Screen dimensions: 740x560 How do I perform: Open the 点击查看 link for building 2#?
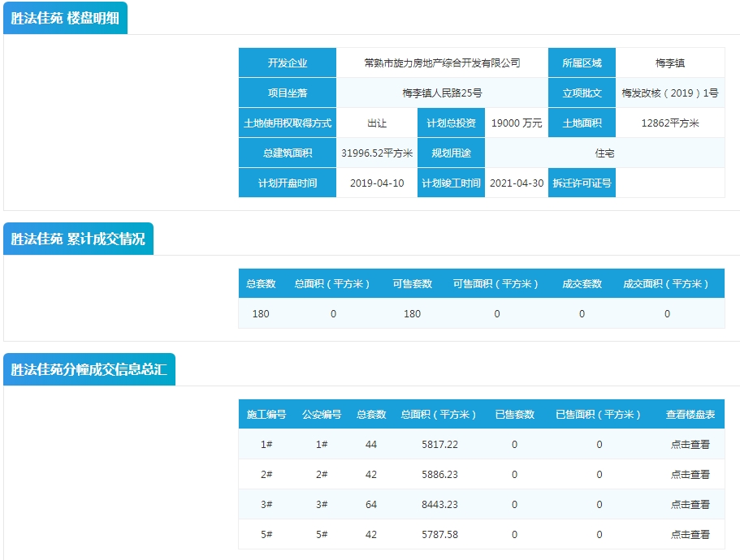pyautogui.click(x=690, y=474)
